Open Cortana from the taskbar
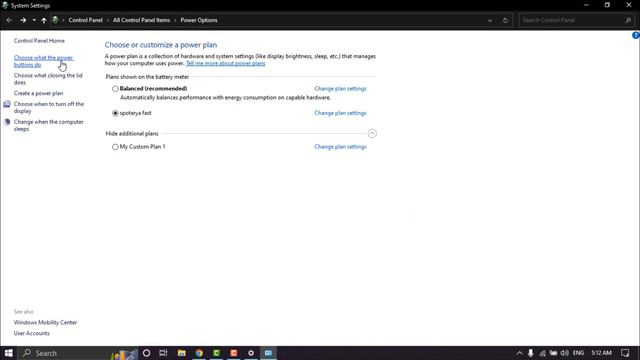The image size is (640, 360). pyautogui.click(x=146, y=353)
